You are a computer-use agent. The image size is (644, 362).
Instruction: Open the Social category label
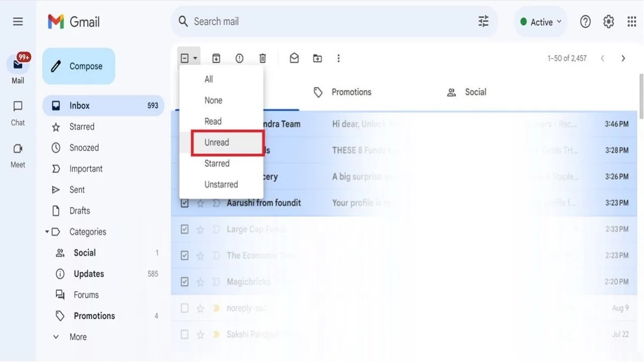[103, 253]
